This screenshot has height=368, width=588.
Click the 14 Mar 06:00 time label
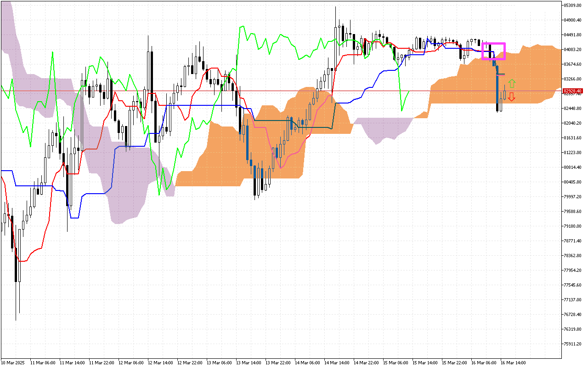(x=307, y=363)
